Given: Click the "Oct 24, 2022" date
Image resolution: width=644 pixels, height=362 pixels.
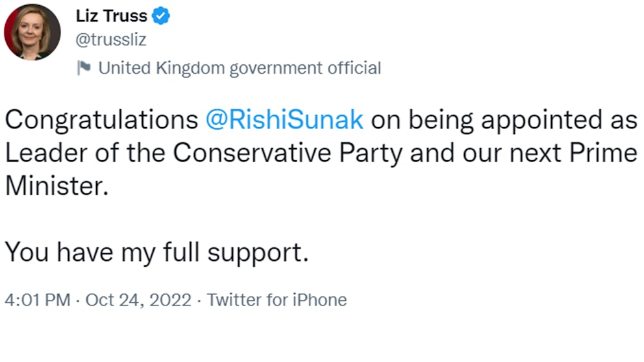Looking at the screenshot, I should [x=138, y=300].
